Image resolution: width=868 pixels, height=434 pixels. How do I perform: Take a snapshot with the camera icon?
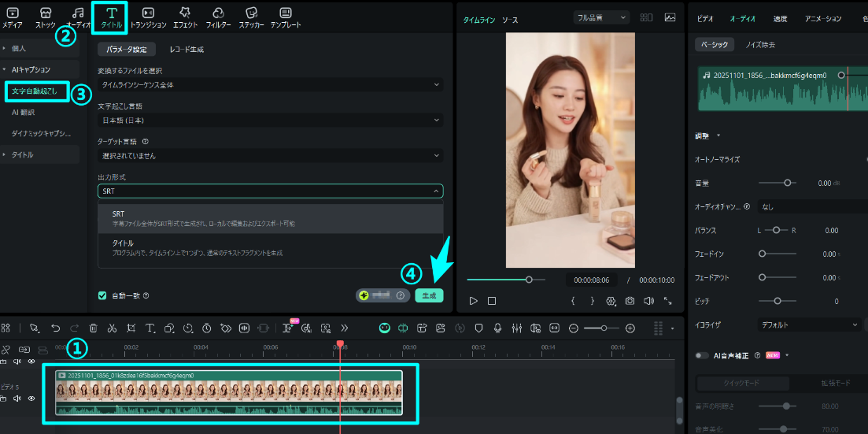pos(630,301)
